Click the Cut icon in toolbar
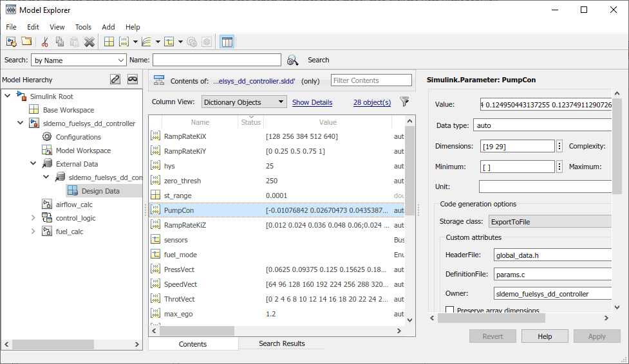The width and height of the screenshot is (629, 364). point(44,42)
